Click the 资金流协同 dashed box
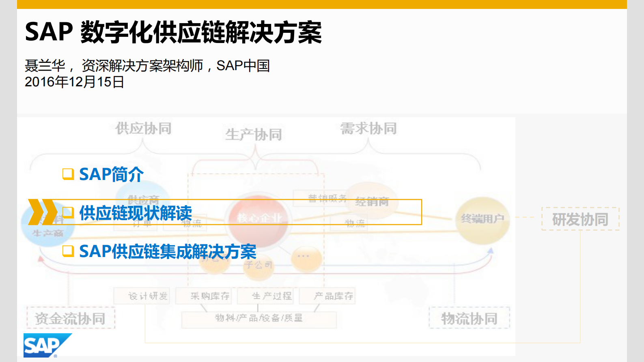This screenshot has height=362, width=644. pos(71,318)
